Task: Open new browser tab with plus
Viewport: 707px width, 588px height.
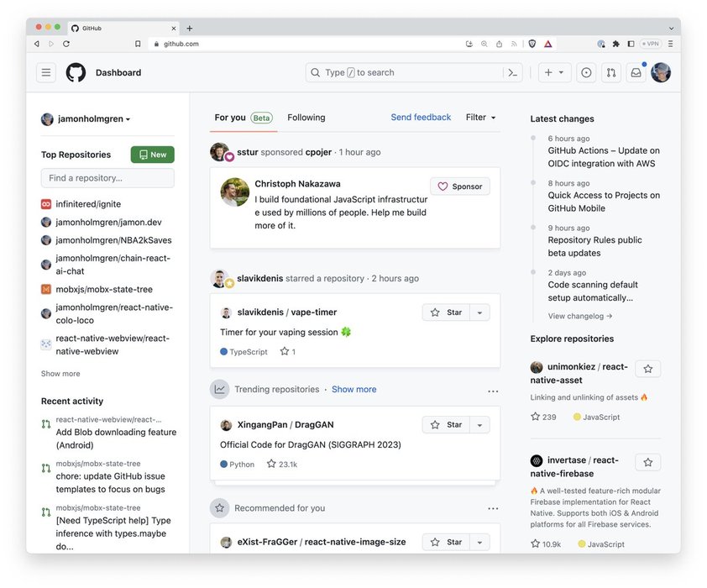Action: pos(190,28)
